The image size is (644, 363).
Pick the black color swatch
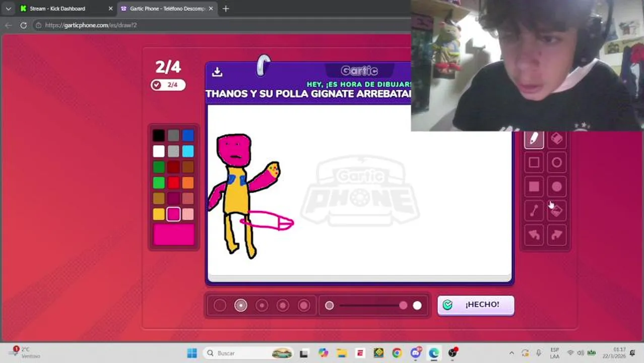[159, 135]
